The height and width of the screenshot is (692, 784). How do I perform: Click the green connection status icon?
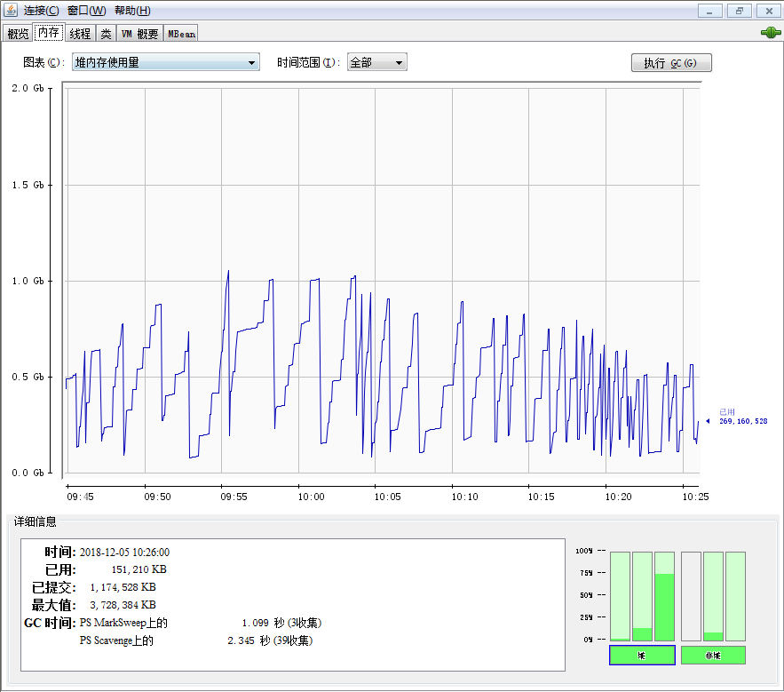click(x=769, y=33)
